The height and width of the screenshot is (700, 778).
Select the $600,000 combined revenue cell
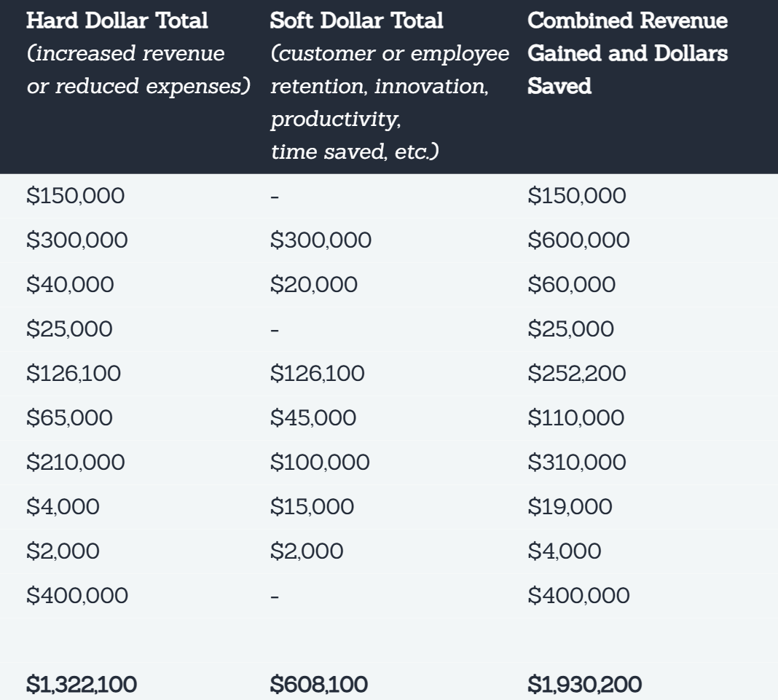(x=578, y=240)
